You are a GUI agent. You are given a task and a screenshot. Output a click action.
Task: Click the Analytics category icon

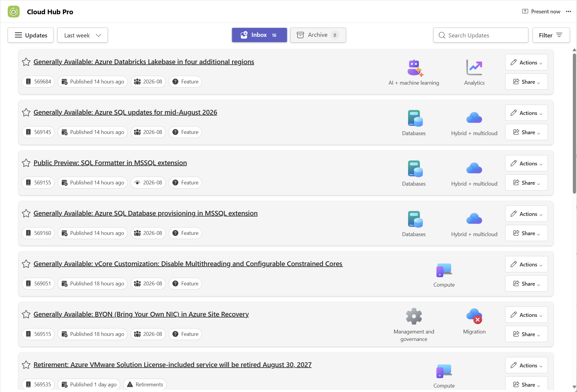coord(474,67)
